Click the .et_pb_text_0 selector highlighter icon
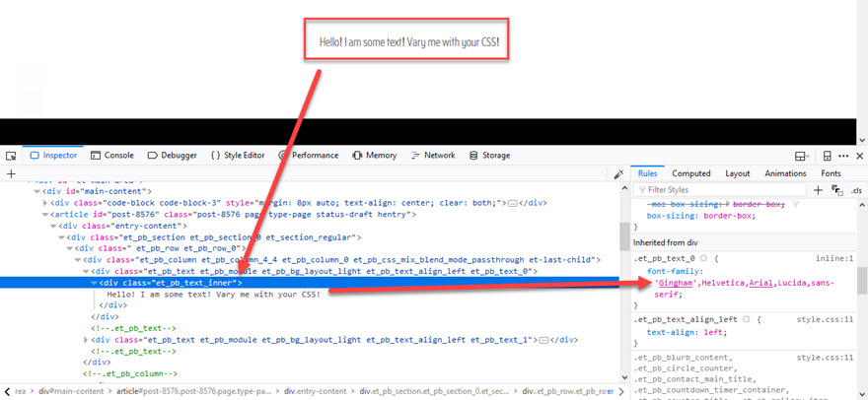Viewport: 868px width, 400px height. pos(703,258)
